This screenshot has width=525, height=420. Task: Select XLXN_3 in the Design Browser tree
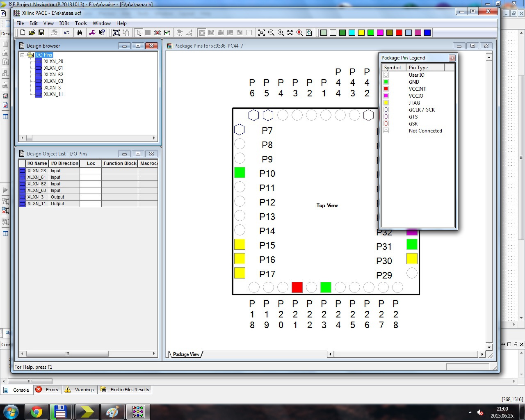[x=52, y=88]
